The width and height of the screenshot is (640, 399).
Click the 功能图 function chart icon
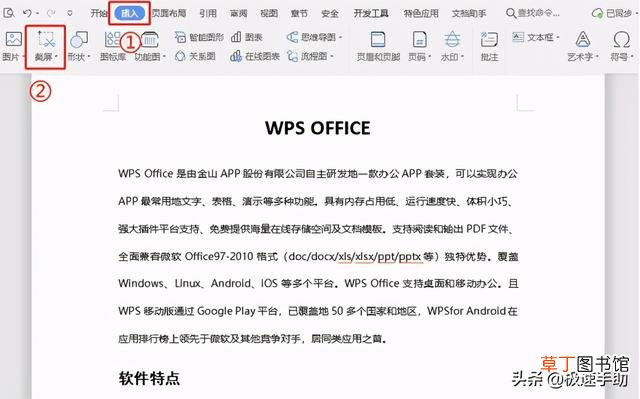pos(149,40)
